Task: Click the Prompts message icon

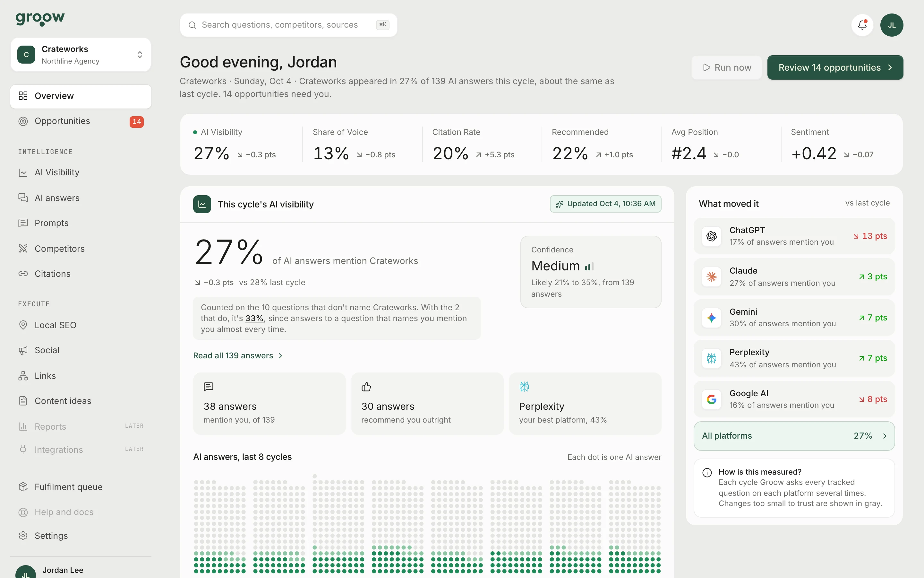Action: point(23,223)
